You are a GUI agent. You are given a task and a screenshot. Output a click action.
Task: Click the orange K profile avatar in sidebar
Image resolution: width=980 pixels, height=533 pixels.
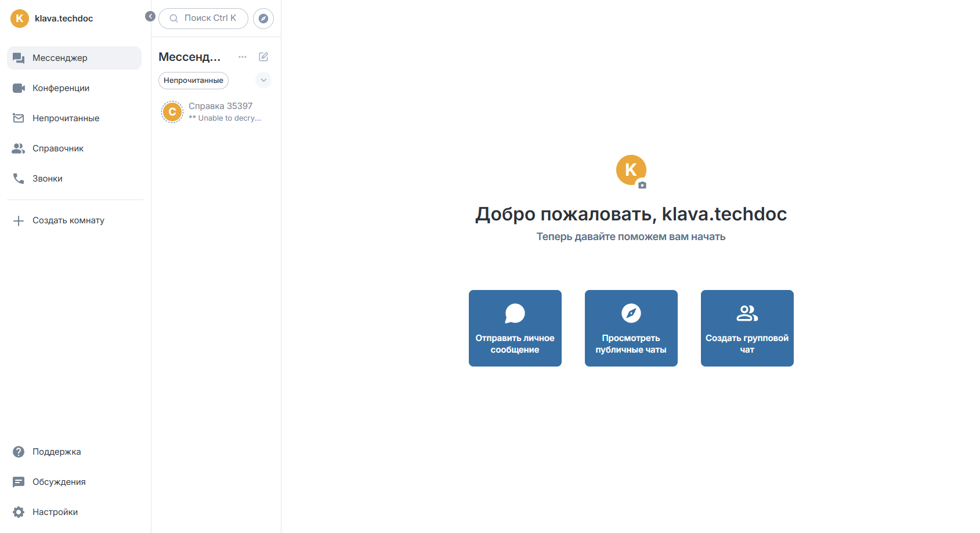pyautogui.click(x=20, y=19)
